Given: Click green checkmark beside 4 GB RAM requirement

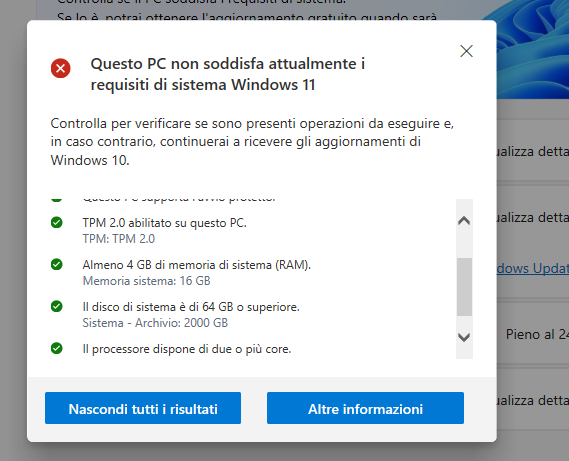Looking at the screenshot, I should click(57, 264).
